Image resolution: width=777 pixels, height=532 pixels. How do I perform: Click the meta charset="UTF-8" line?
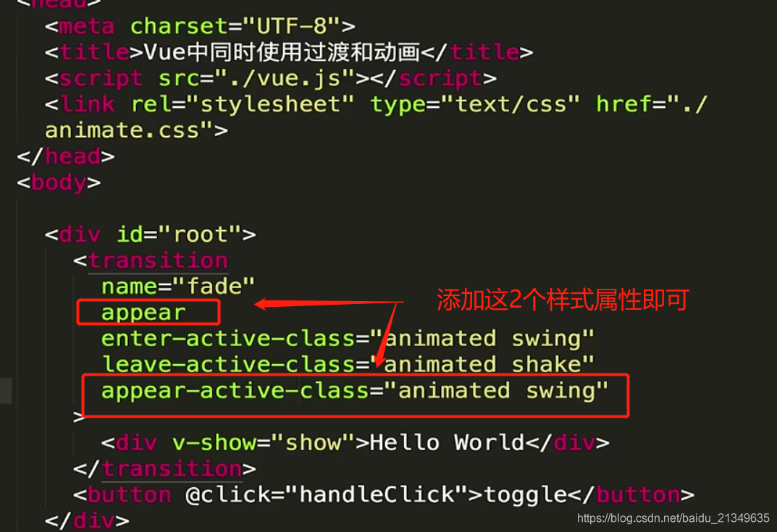pos(200,26)
